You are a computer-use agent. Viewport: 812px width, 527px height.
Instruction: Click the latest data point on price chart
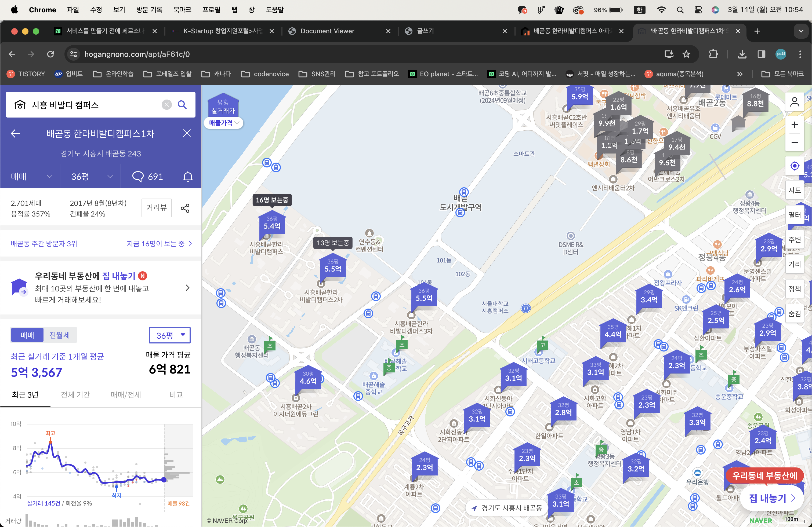click(x=164, y=480)
